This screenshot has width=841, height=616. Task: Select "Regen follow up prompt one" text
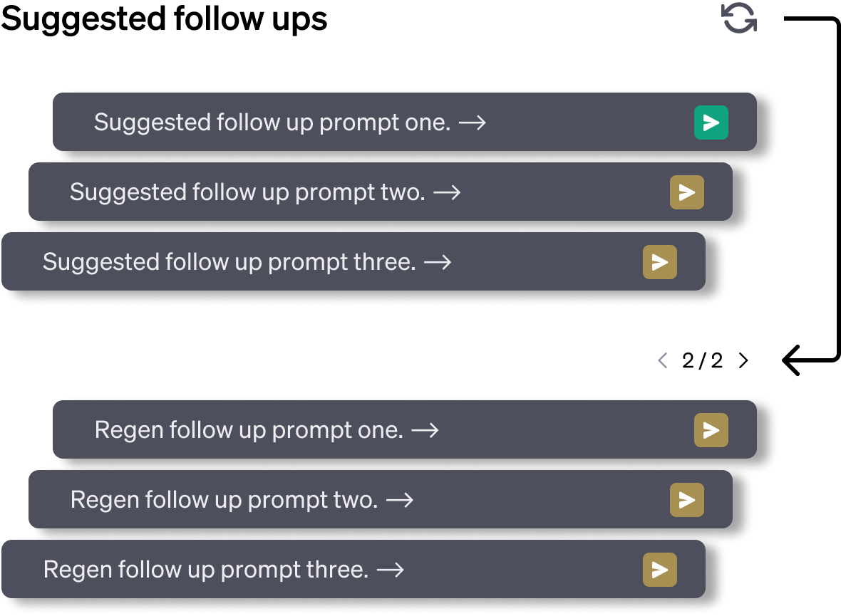point(249,430)
